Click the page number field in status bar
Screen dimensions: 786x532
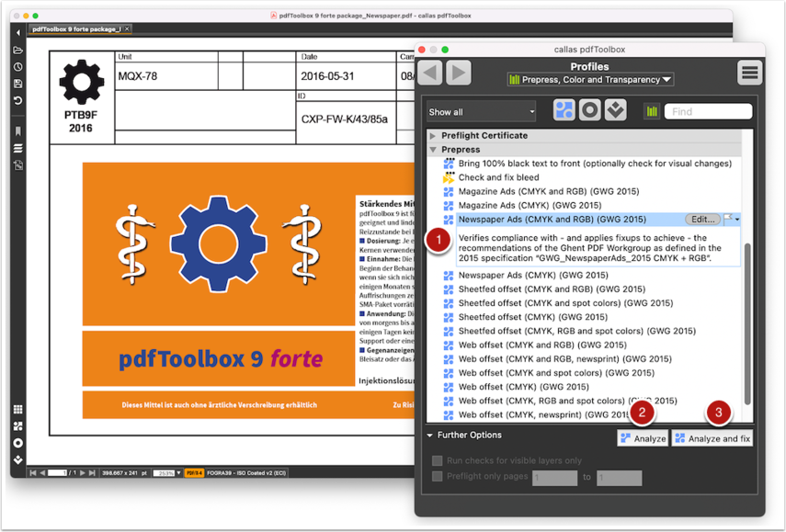tap(57, 473)
